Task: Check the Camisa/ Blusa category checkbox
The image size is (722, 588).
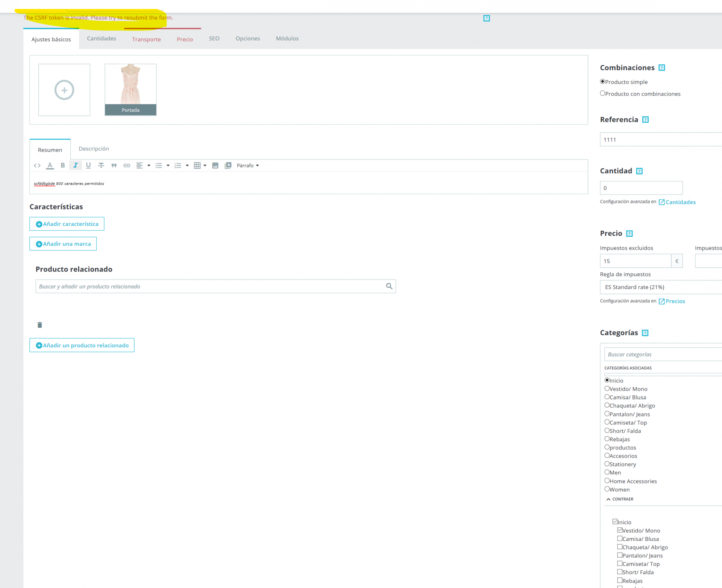Action: [620, 538]
